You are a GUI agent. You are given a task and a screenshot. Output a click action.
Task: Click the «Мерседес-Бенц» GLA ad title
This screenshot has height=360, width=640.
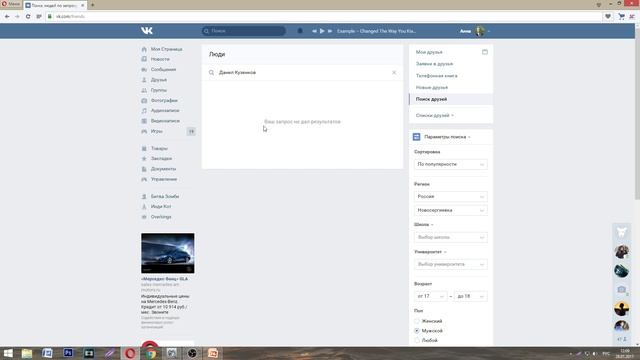point(164,279)
